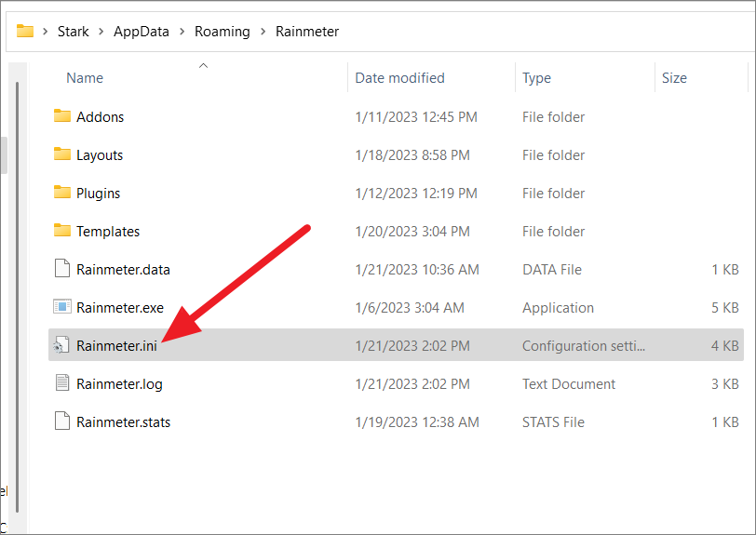Select the Templates folder icon
This screenshot has width=756, height=535.
61,231
